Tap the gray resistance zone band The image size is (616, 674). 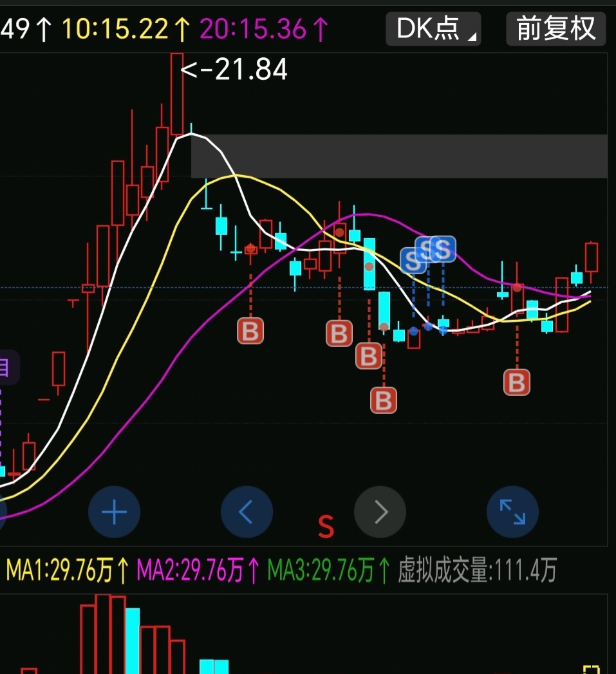(x=399, y=156)
